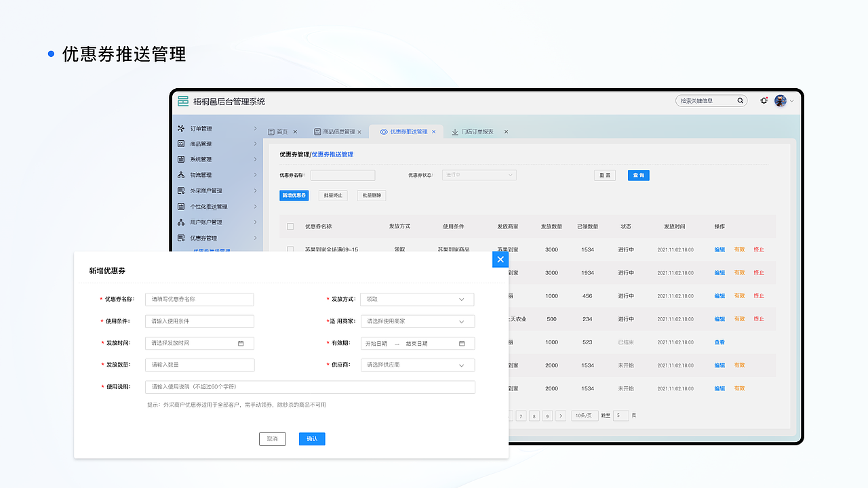Click 确认 in the dialog
The image size is (868, 488).
coord(312,439)
